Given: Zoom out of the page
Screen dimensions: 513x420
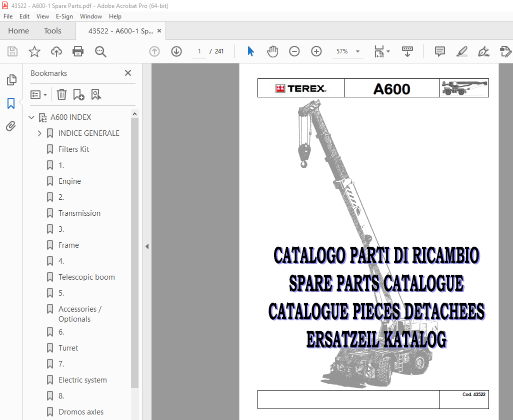Looking at the screenshot, I should (294, 51).
